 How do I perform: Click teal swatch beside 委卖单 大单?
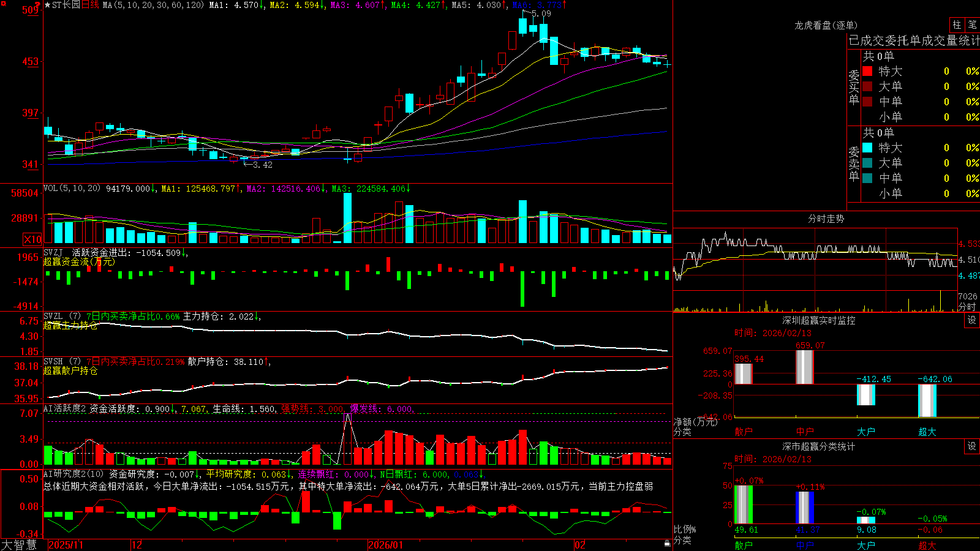[x=867, y=163]
